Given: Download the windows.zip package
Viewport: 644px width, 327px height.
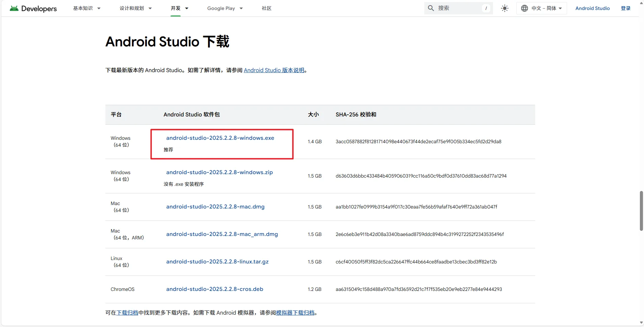Looking at the screenshot, I should coord(219,172).
